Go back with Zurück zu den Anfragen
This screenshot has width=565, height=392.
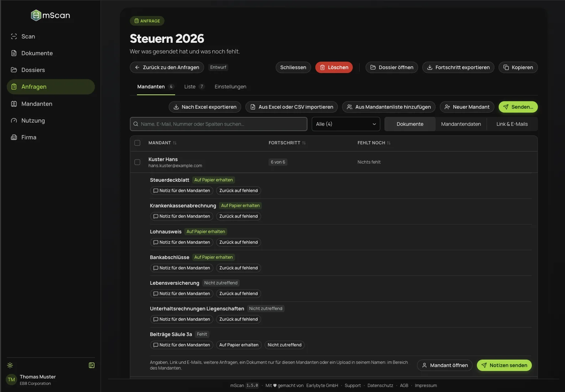point(167,67)
